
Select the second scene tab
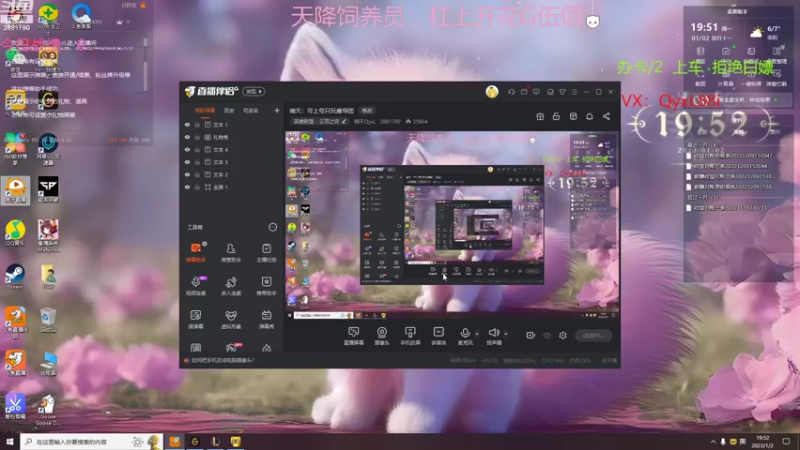[229, 110]
